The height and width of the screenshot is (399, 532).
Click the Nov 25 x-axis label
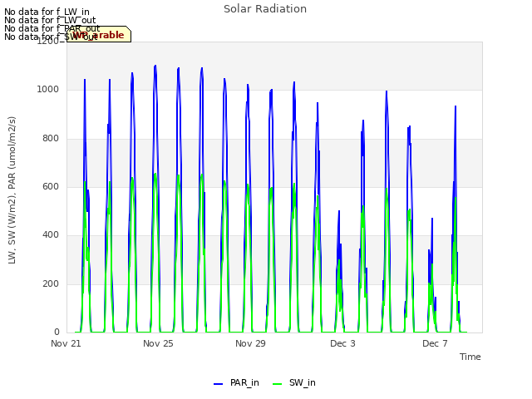coord(158,343)
